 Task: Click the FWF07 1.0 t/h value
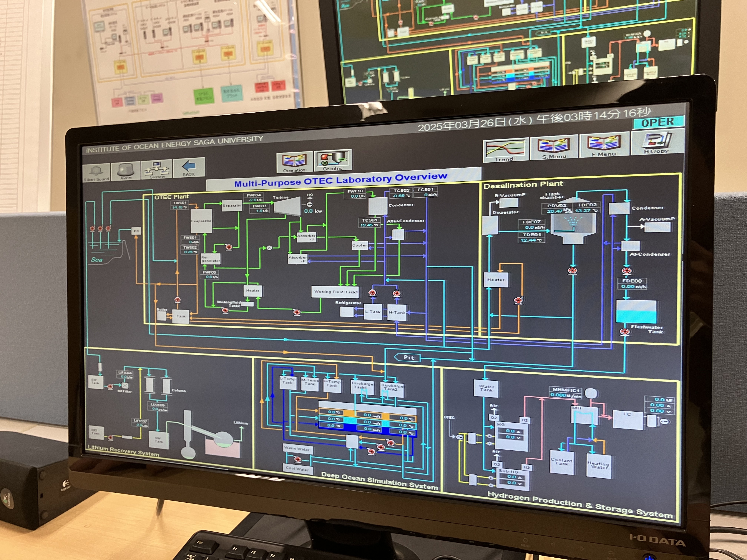tap(259, 211)
